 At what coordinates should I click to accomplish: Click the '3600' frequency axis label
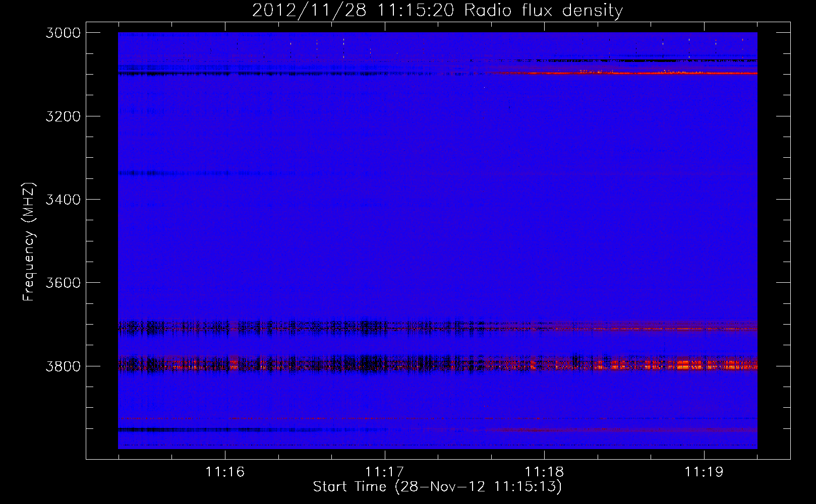pyautogui.click(x=63, y=282)
